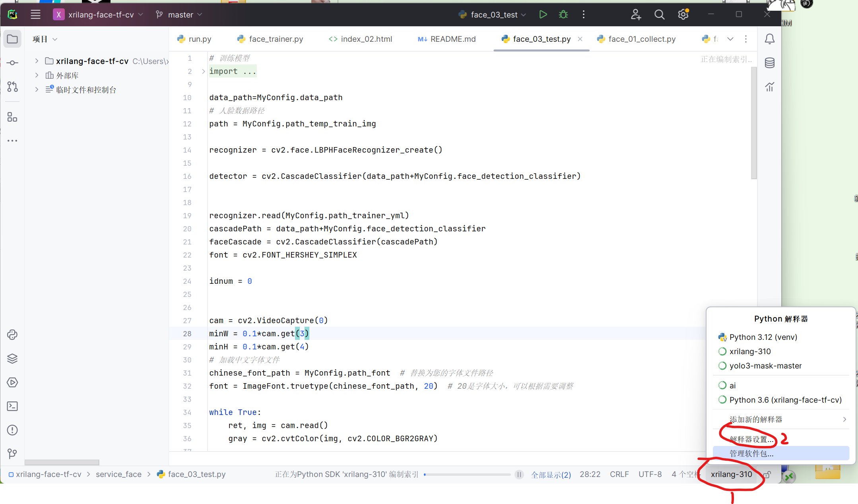The image size is (858, 504).
Task: Click 全部显示(2) background tasks link
Action: pyautogui.click(x=551, y=475)
